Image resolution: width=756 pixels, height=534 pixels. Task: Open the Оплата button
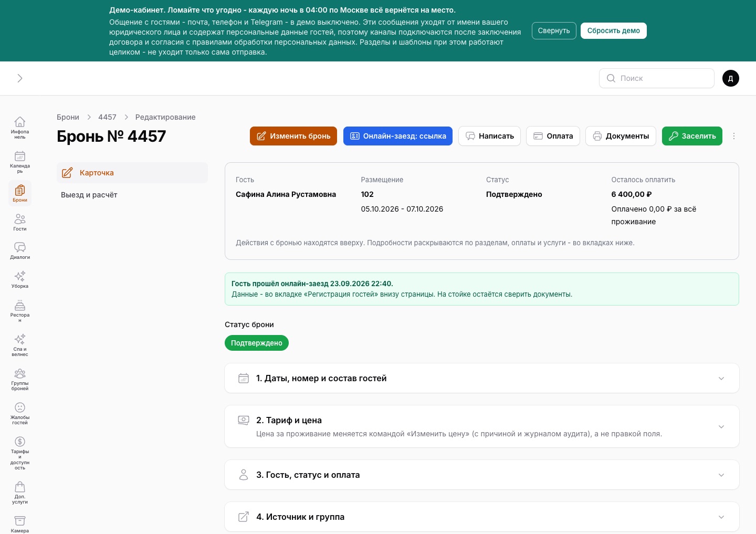[553, 136]
